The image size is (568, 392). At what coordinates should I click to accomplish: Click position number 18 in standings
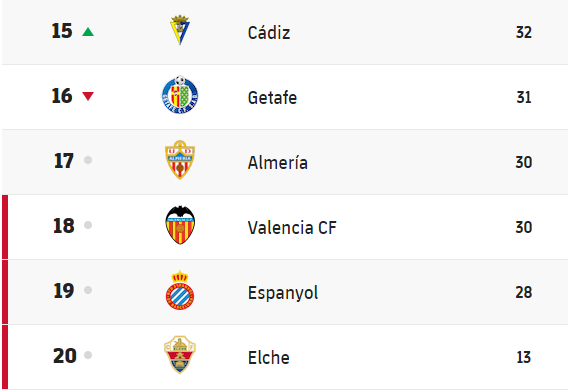64,225
